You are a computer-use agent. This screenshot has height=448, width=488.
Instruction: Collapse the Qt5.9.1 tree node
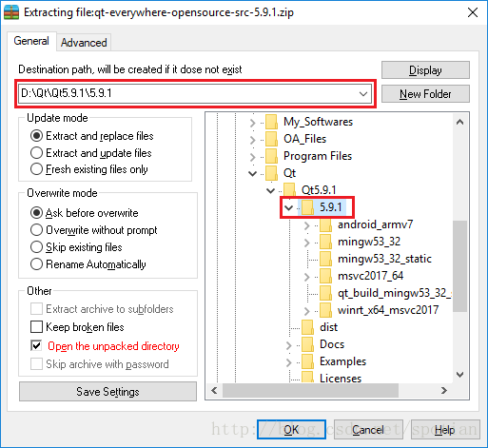[x=271, y=190]
